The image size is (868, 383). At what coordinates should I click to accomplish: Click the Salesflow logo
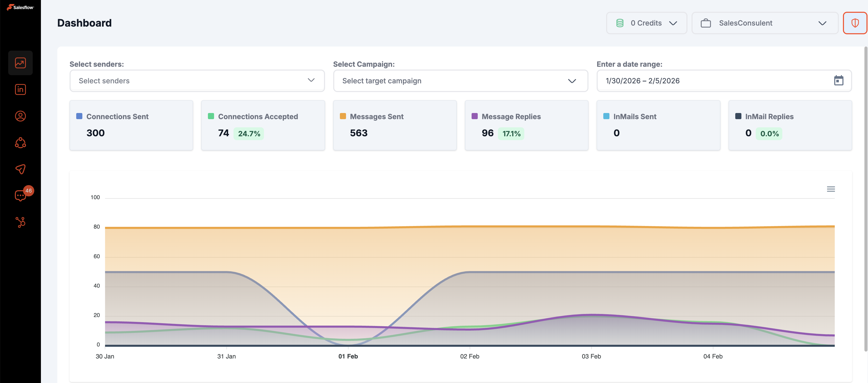pos(20,7)
